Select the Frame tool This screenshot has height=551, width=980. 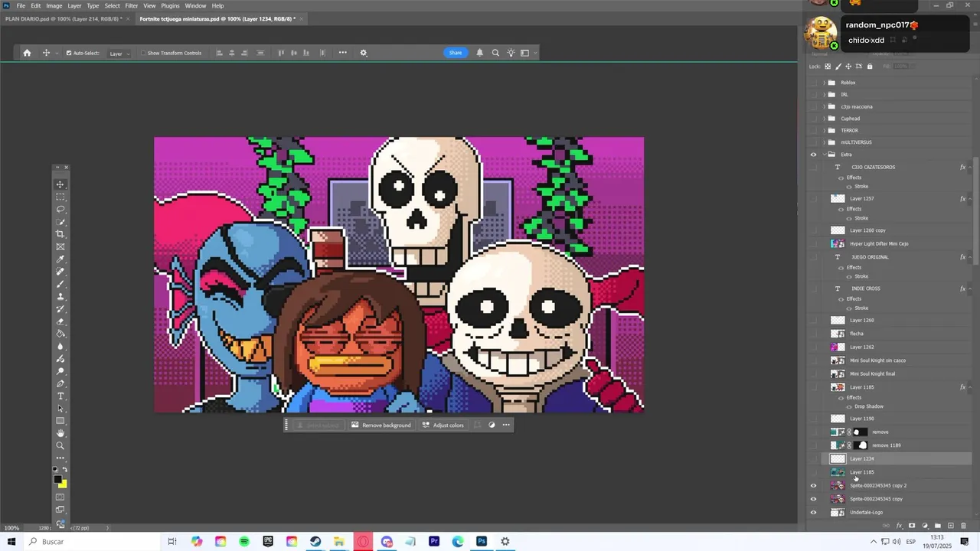coord(60,246)
